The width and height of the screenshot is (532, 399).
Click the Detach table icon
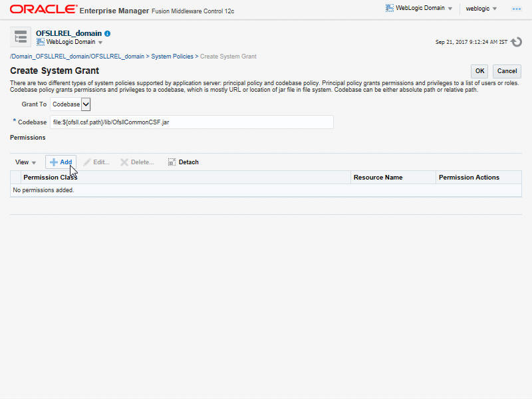pyautogui.click(x=172, y=162)
